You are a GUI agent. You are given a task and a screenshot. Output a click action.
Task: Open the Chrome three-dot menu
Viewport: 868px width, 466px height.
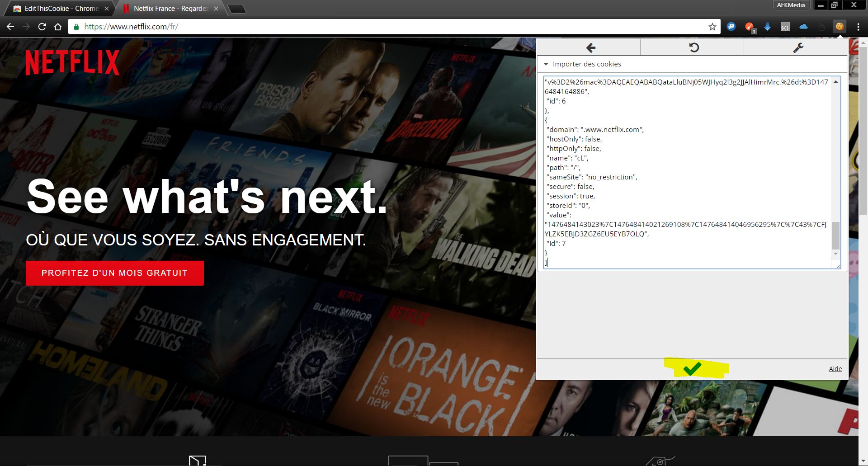point(858,27)
